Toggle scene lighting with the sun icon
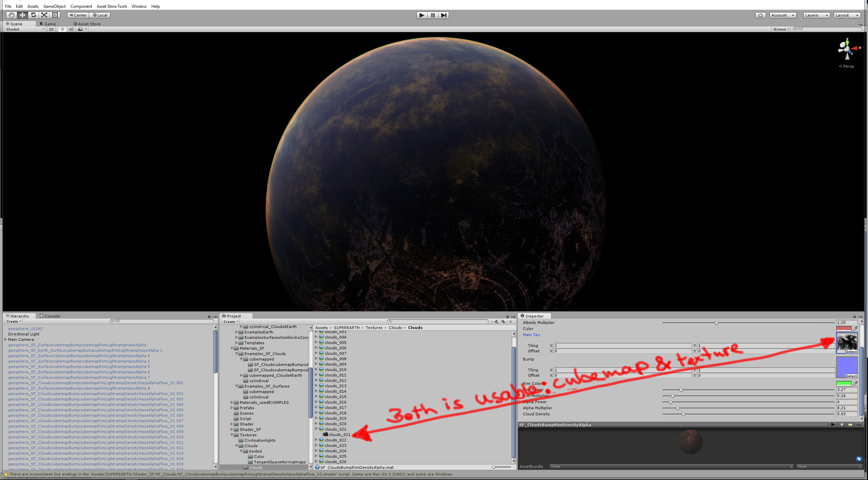The height and width of the screenshot is (480, 868). tap(62, 29)
